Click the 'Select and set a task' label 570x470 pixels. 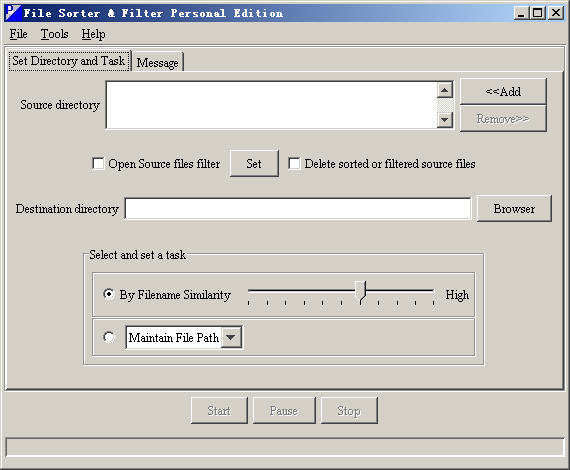(137, 255)
